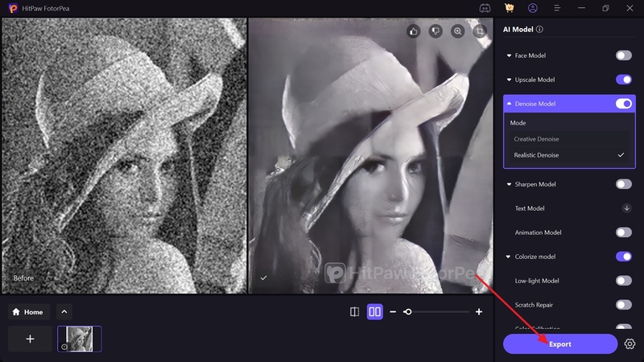Switch to side-by-side compare view

[x=374, y=312]
